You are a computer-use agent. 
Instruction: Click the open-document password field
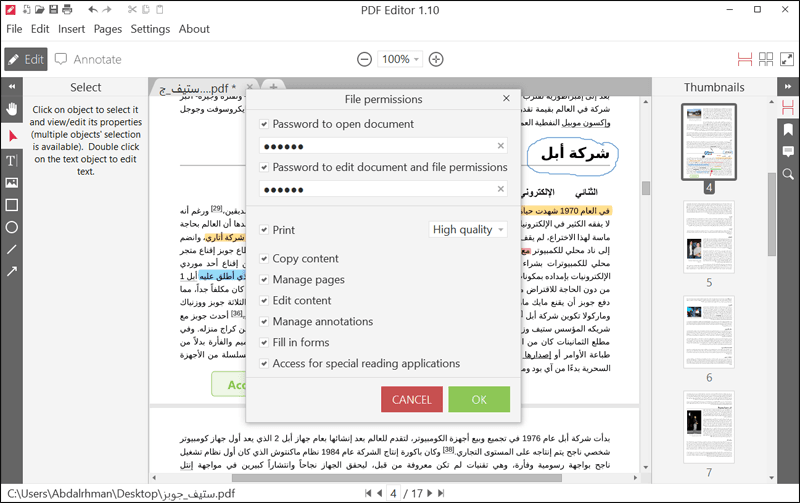(383, 146)
